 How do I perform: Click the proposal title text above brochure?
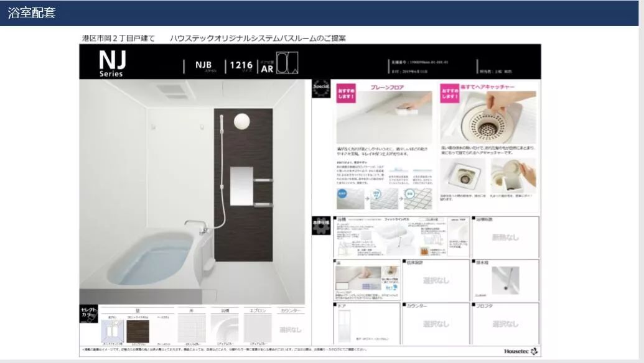(258, 38)
